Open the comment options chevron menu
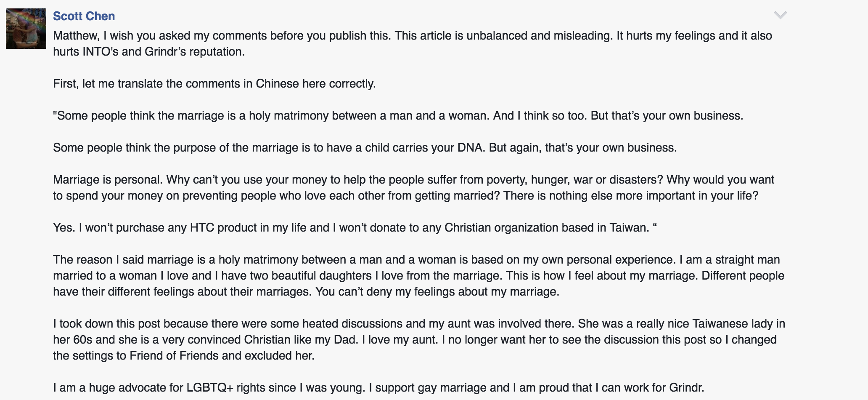 780,15
